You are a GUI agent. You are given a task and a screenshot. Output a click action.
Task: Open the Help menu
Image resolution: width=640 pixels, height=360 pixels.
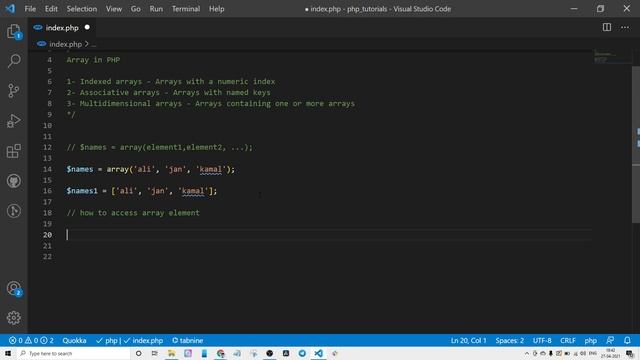point(216,9)
